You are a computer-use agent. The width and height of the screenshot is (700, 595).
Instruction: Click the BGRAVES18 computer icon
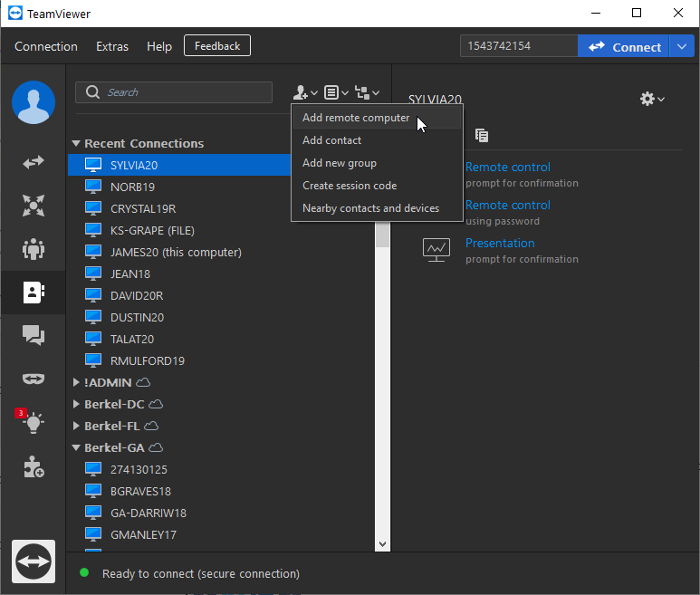93,491
